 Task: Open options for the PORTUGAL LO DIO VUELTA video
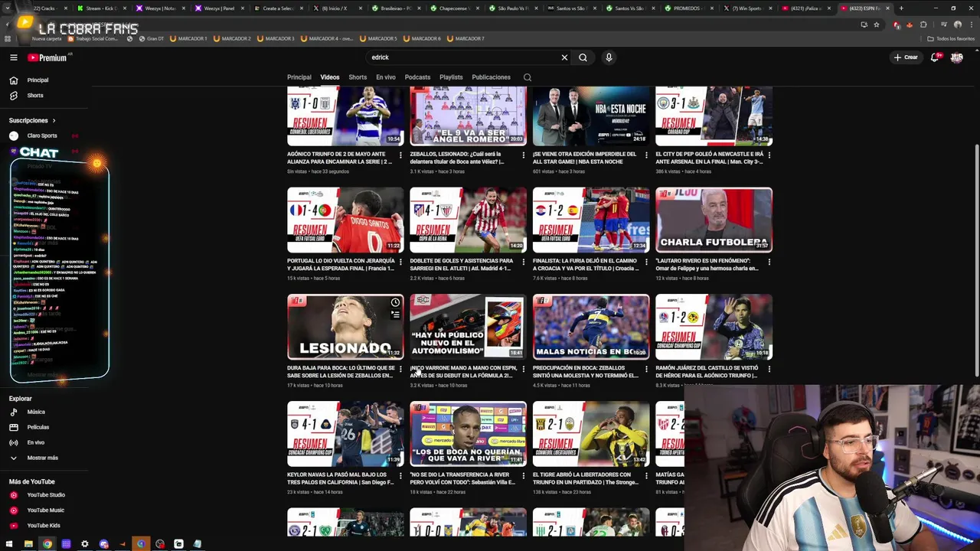click(x=400, y=262)
